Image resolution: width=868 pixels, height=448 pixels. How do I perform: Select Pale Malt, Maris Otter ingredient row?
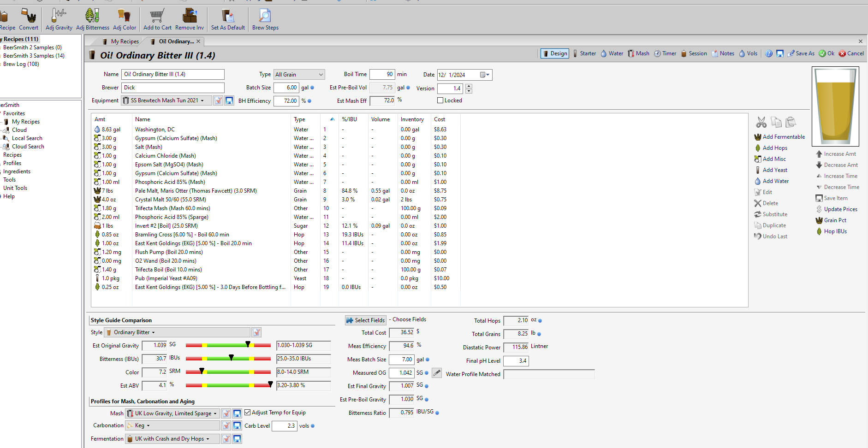277,191
